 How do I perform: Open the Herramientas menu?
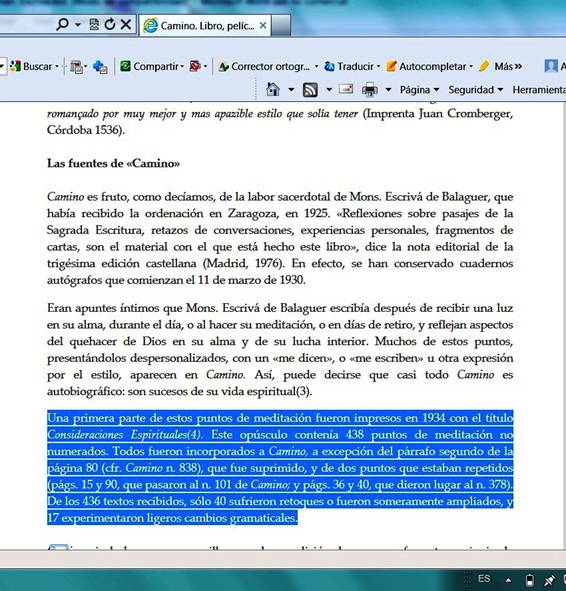coord(539,90)
